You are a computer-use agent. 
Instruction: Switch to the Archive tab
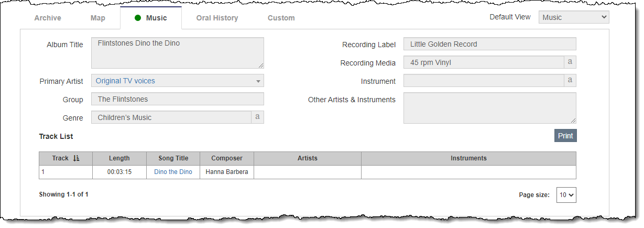[48, 18]
